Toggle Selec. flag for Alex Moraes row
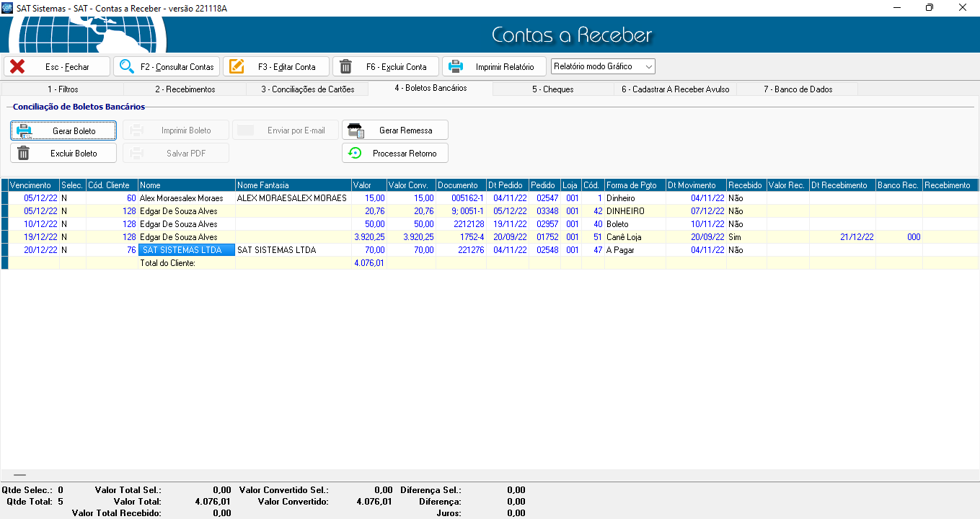The width and height of the screenshot is (980, 519). coord(72,198)
